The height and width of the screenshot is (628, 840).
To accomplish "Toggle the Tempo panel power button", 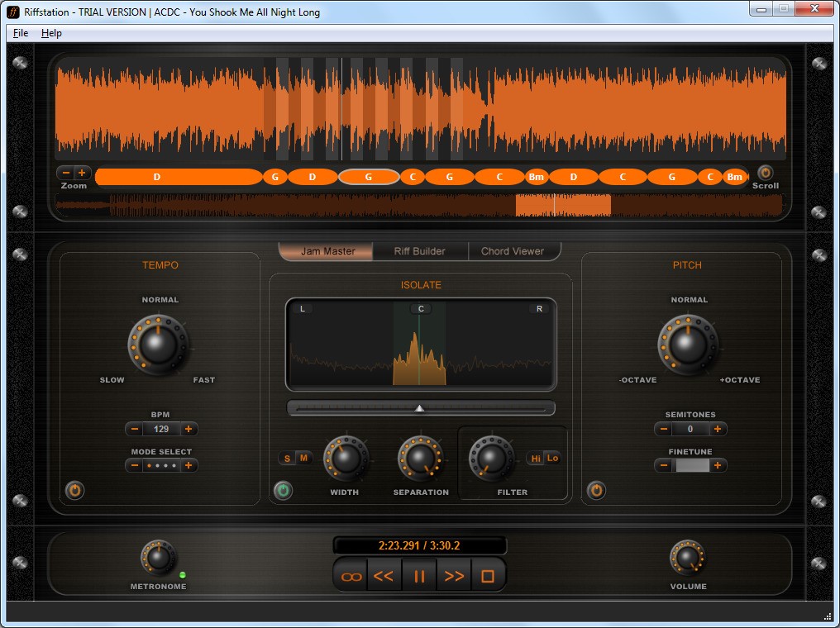I will pyautogui.click(x=74, y=491).
